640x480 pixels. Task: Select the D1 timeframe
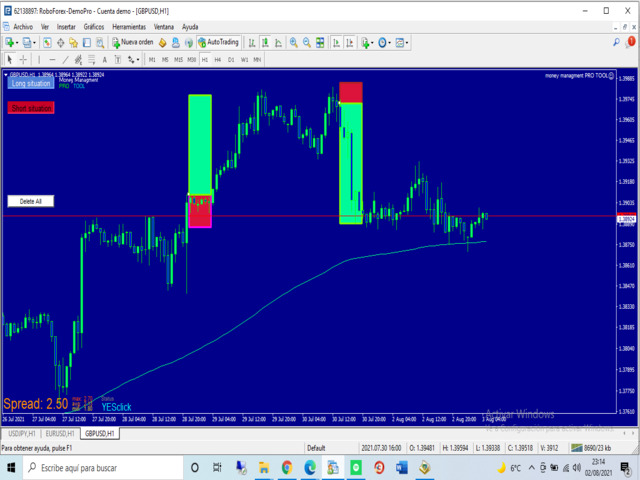point(231,60)
